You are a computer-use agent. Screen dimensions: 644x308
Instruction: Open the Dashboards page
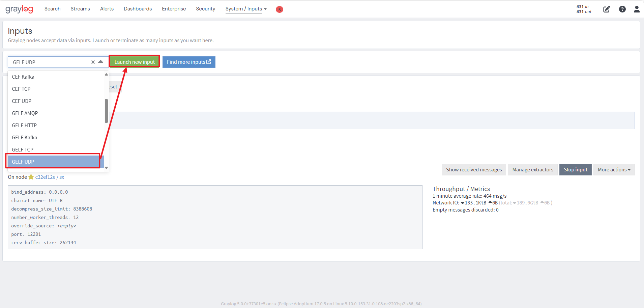pyautogui.click(x=138, y=9)
